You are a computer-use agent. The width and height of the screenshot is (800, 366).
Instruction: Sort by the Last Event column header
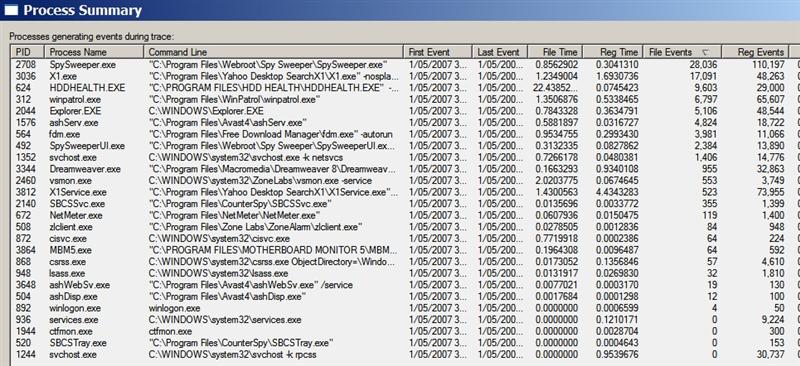(x=500, y=52)
